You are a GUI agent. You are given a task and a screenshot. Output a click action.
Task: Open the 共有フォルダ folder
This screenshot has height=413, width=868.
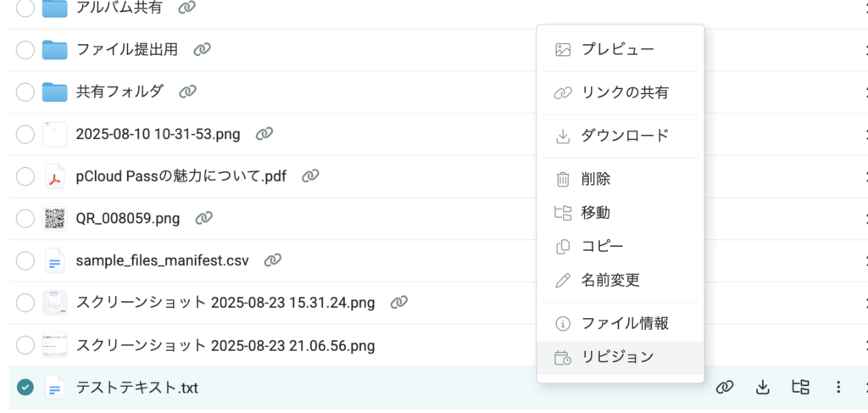[x=120, y=92]
